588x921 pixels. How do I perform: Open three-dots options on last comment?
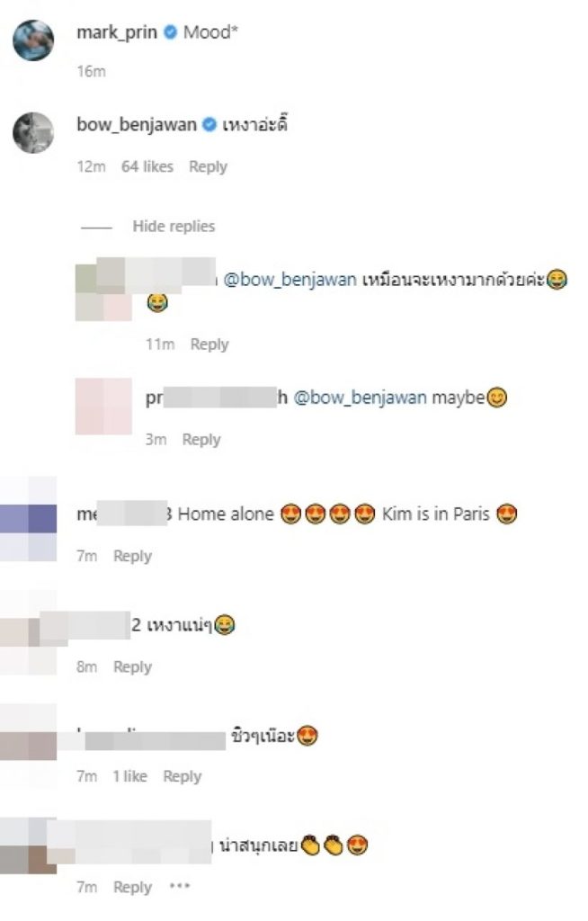pos(179,886)
